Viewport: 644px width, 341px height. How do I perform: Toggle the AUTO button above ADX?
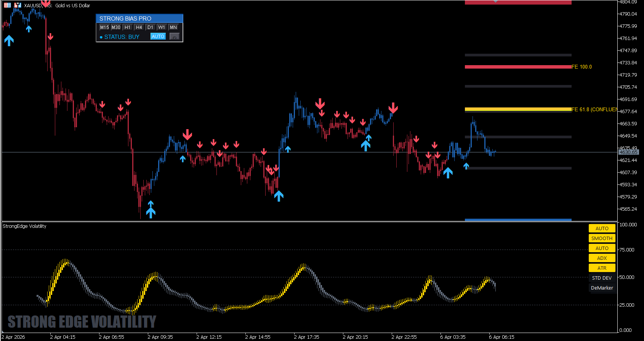[x=602, y=248]
